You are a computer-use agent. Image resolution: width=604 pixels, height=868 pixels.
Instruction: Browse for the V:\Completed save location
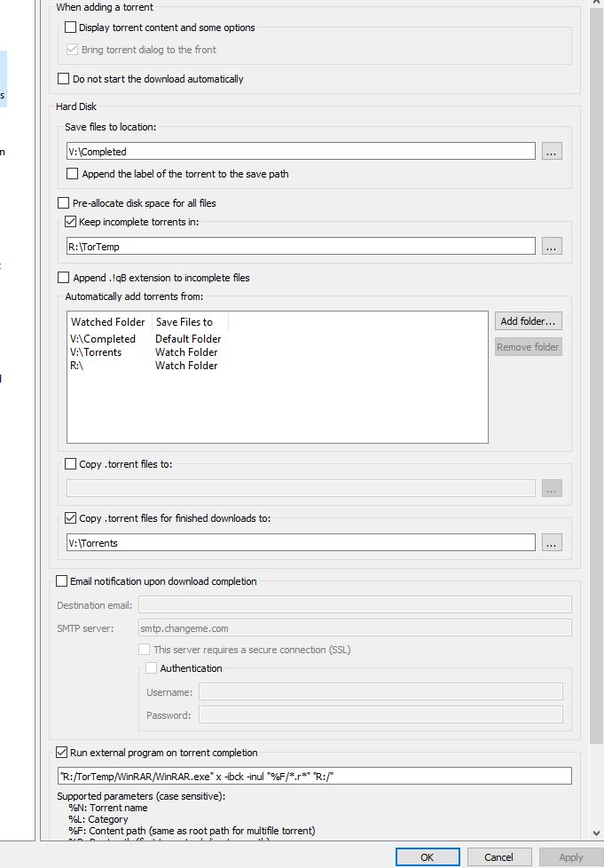(x=552, y=151)
